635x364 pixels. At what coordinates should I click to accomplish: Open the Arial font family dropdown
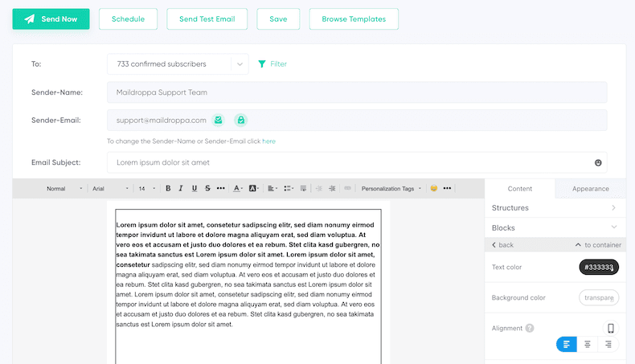click(x=110, y=189)
